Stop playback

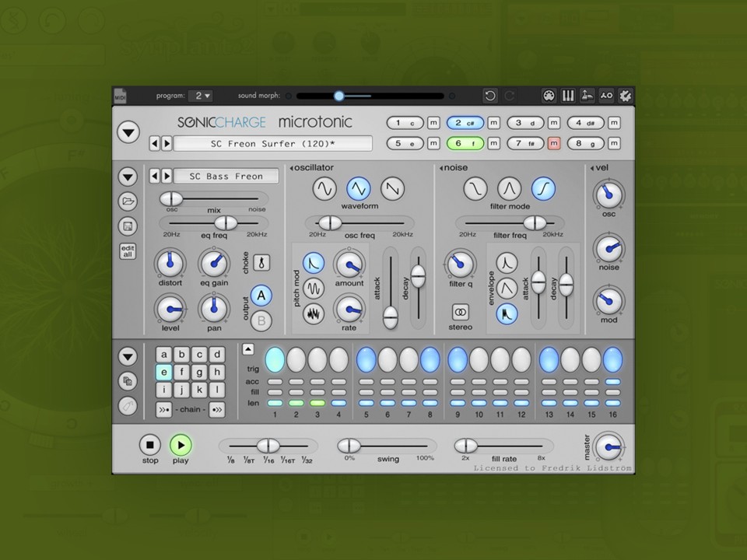click(x=149, y=445)
